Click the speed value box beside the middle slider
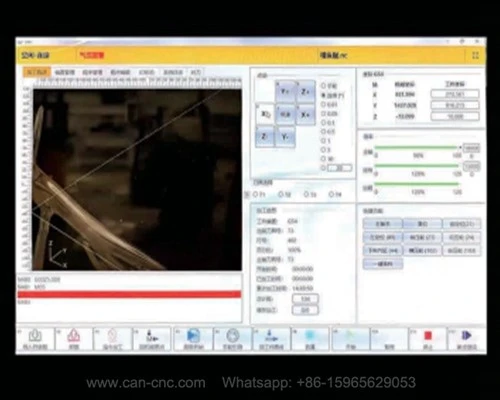This screenshot has width=500, height=400. pos(472,166)
